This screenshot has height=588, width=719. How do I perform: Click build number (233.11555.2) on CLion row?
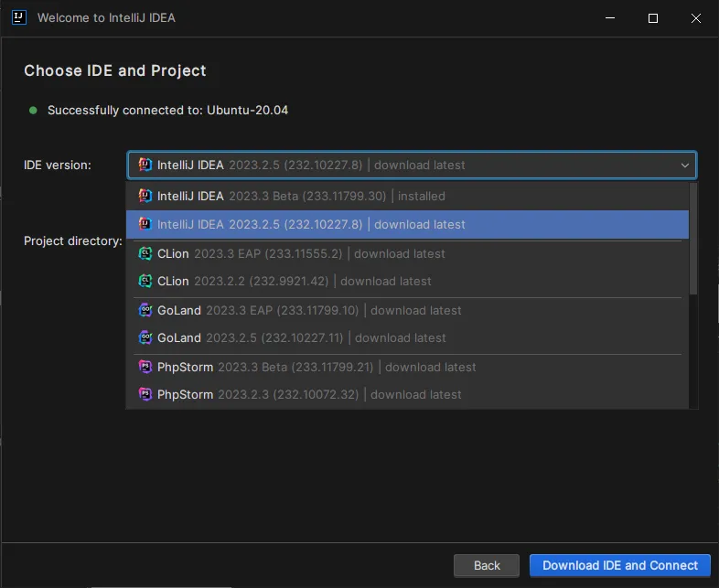303,253
